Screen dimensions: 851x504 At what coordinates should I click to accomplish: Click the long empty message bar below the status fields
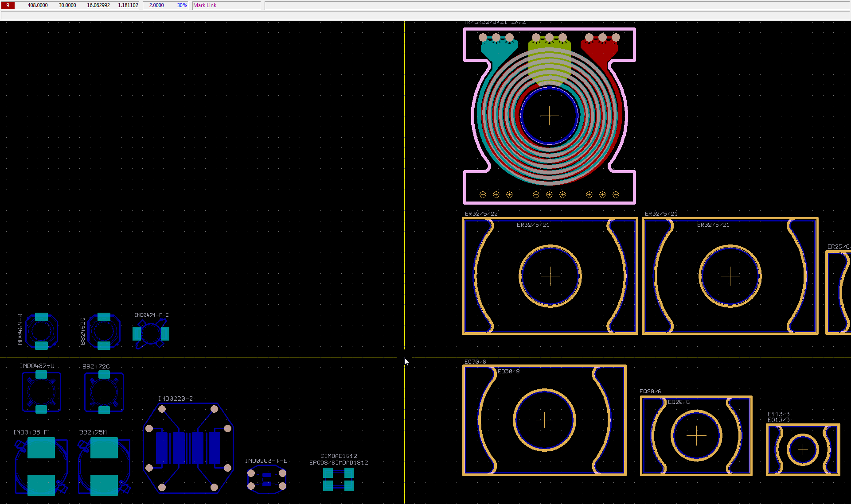(425, 16)
